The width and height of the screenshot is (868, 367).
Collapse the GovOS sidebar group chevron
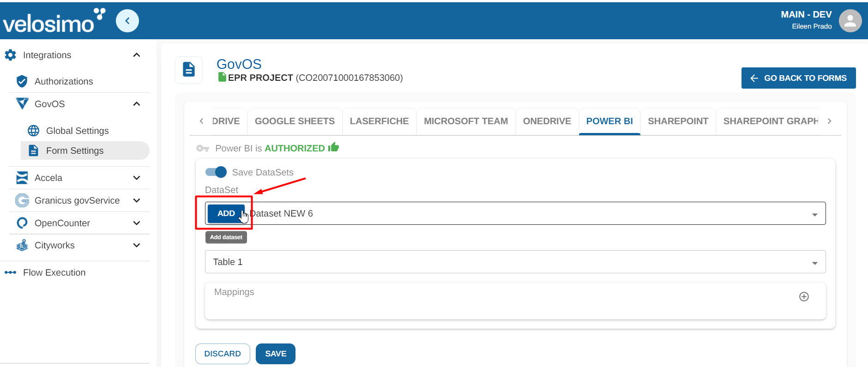[137, 103]
